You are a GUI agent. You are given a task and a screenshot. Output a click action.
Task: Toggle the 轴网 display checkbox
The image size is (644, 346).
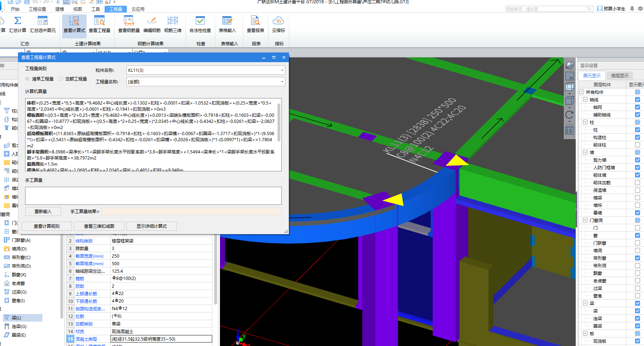638,107
